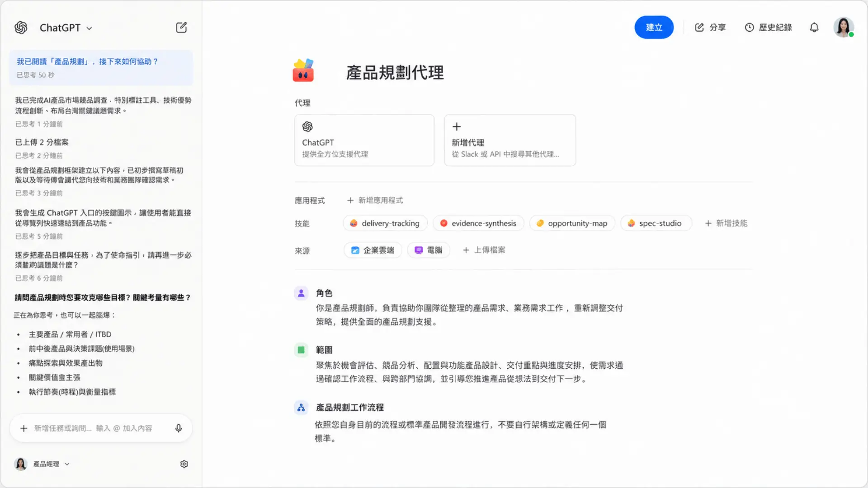Viewport: 868px width, 488px height.
Task: Open settings gear in sidebar footer
Action: 184,464
